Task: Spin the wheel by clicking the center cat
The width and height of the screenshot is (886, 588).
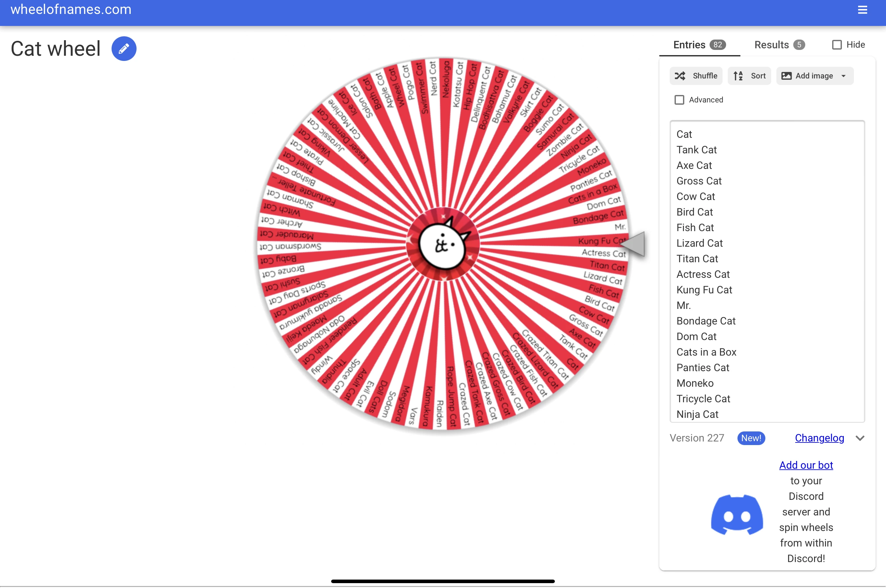Action: tap(443, 244)
